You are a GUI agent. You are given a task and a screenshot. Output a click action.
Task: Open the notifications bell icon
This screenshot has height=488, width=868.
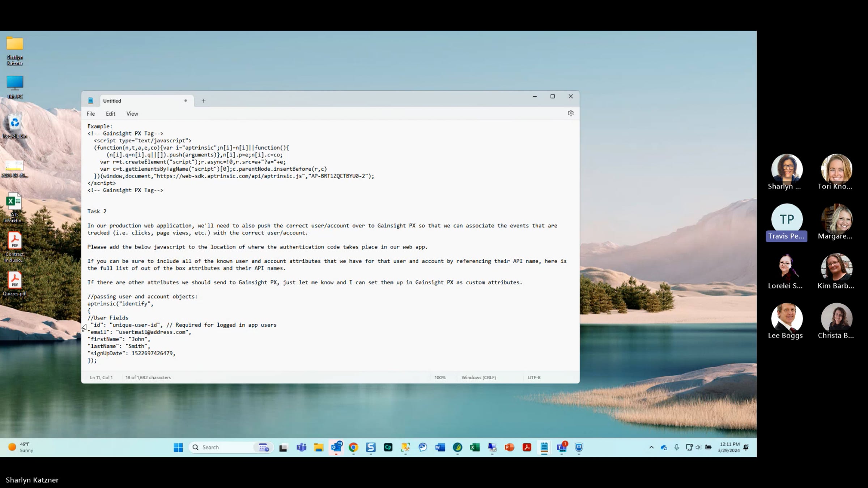tap(746, 448)
